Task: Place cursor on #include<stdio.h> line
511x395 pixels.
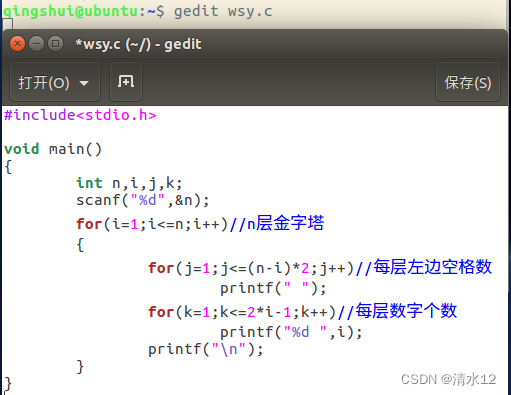Action: 80,115
